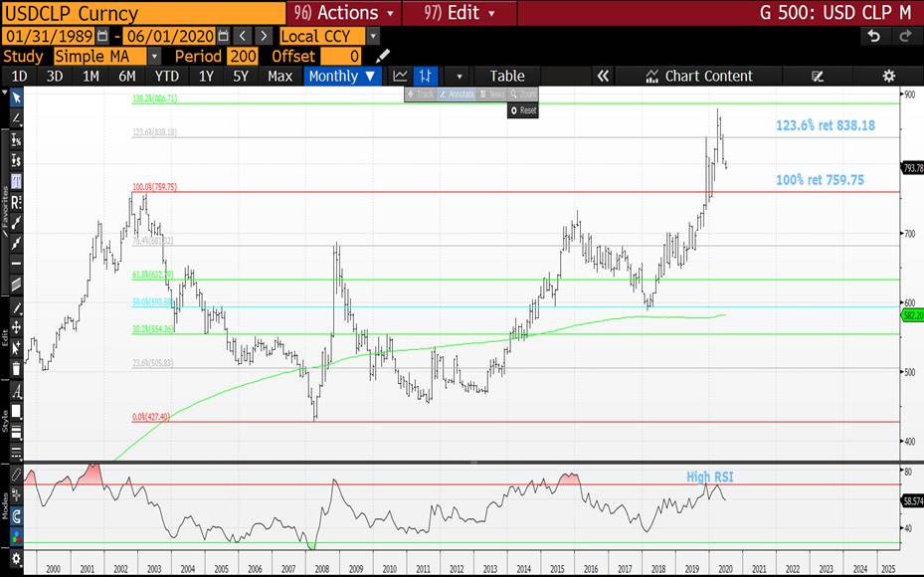
Task: Click the magnet snap mode icon
Action: (17, 517)
